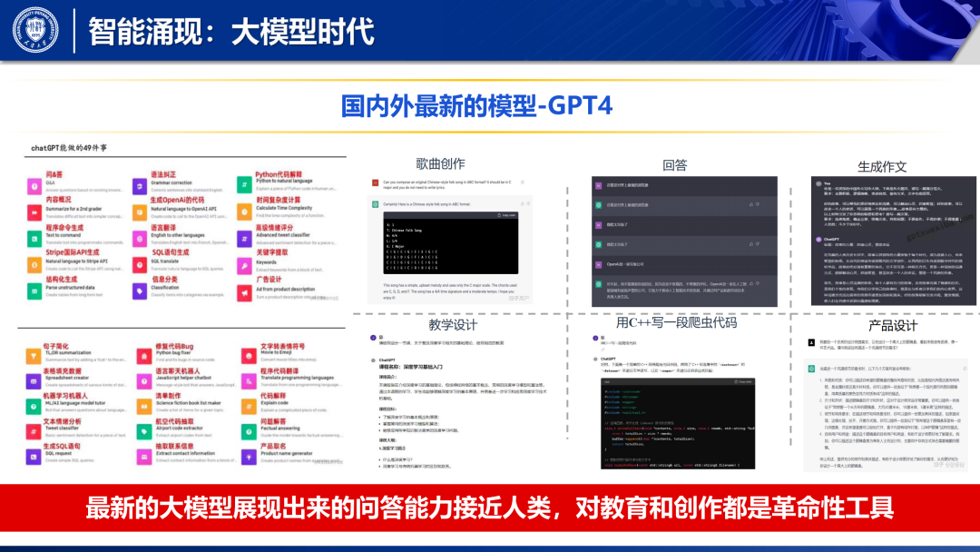Click the red label 修复代码Bug
Screen dimensions: 980x552
[x=174, y=346]
